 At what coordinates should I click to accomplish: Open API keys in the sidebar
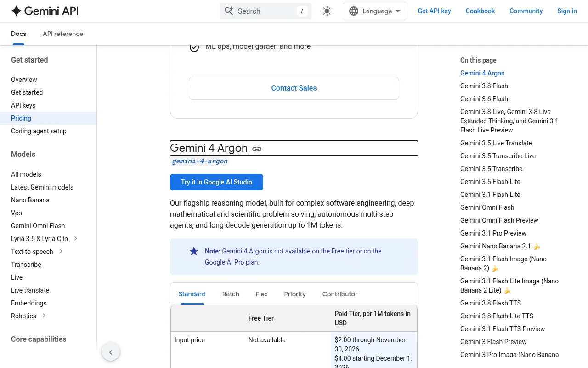click(23, 105)
